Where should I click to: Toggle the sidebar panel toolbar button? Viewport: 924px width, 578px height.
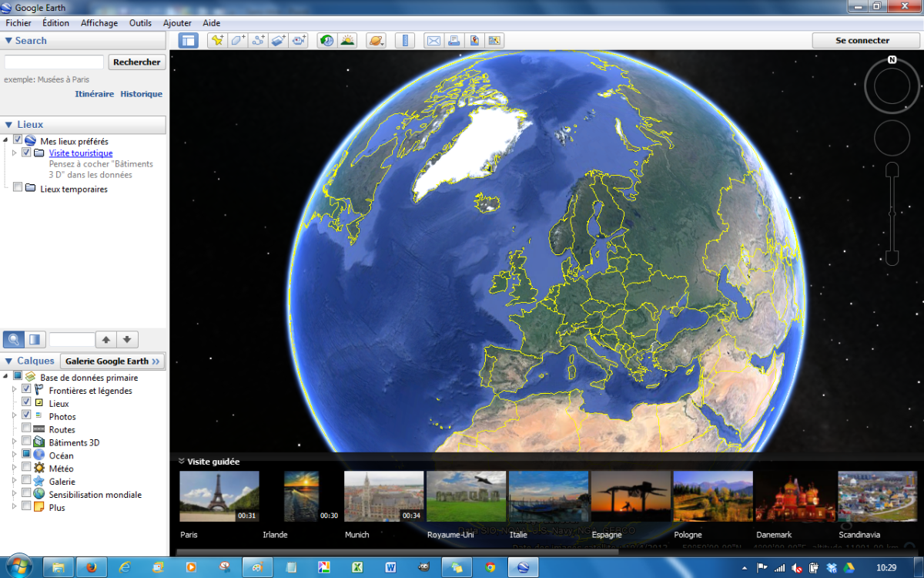(x=188, y=41)
